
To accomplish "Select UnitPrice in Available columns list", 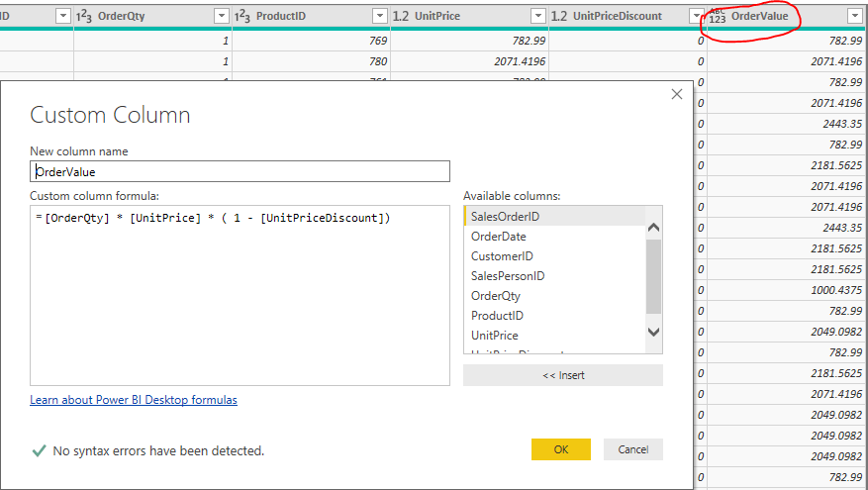I will (554, 336).
